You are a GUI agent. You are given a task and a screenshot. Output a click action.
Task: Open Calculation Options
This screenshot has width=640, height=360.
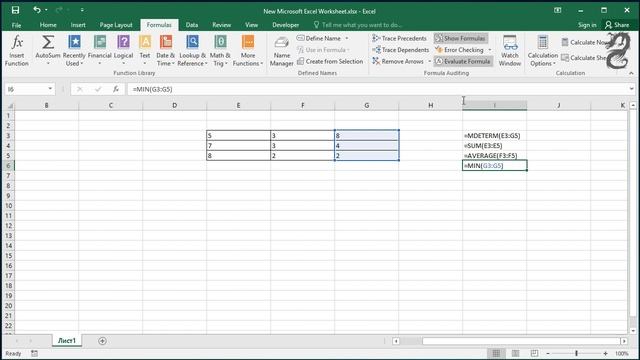pyautogui.click(x=542, y=51)
